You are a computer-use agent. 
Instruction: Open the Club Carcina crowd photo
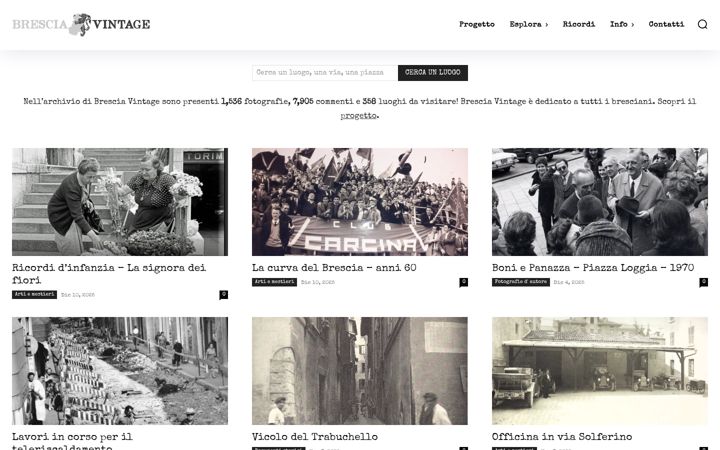point(360,202)
